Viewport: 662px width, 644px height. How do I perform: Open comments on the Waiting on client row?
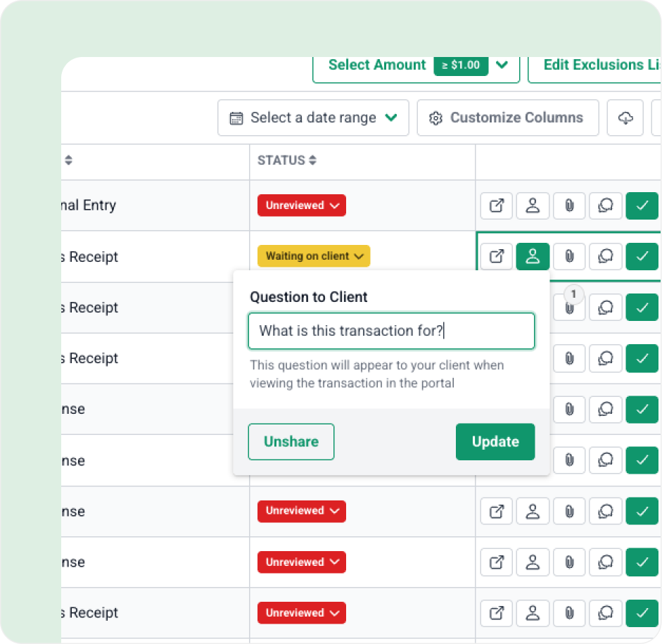(x=606, y=256)
